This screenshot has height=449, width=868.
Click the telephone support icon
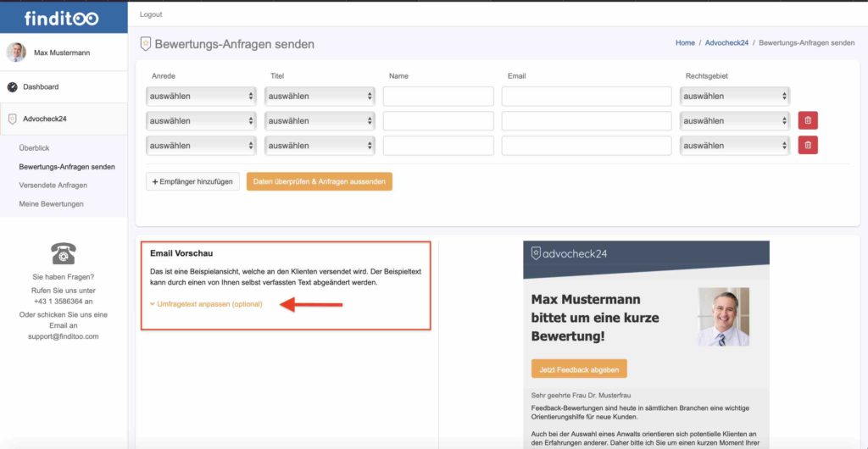64,253
